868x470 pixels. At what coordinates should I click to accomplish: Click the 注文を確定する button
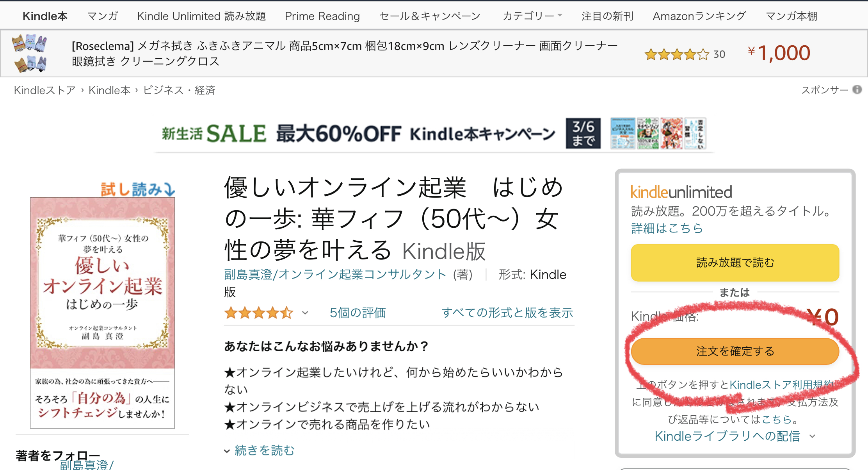pos(735,351)
